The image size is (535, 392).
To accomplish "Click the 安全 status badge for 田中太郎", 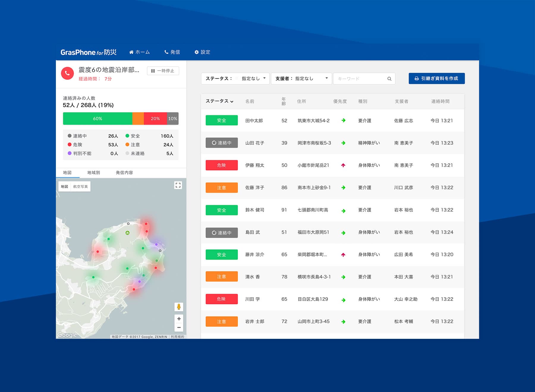I will [x=222, y=120].
